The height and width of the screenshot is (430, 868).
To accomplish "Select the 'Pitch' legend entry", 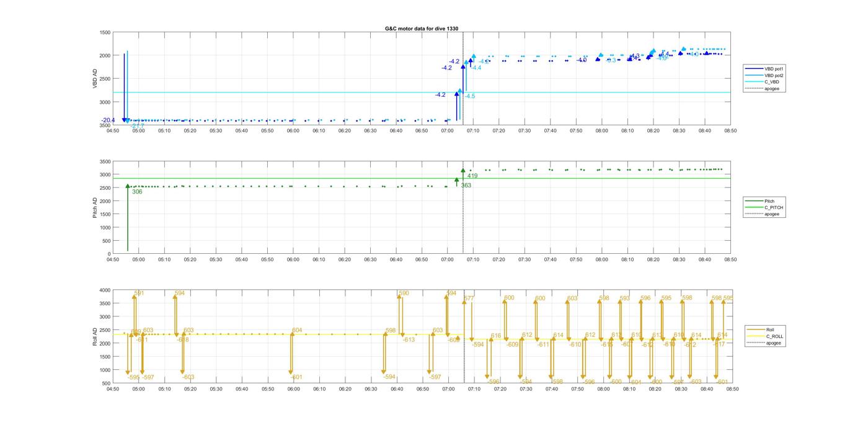I will point(769,201).
